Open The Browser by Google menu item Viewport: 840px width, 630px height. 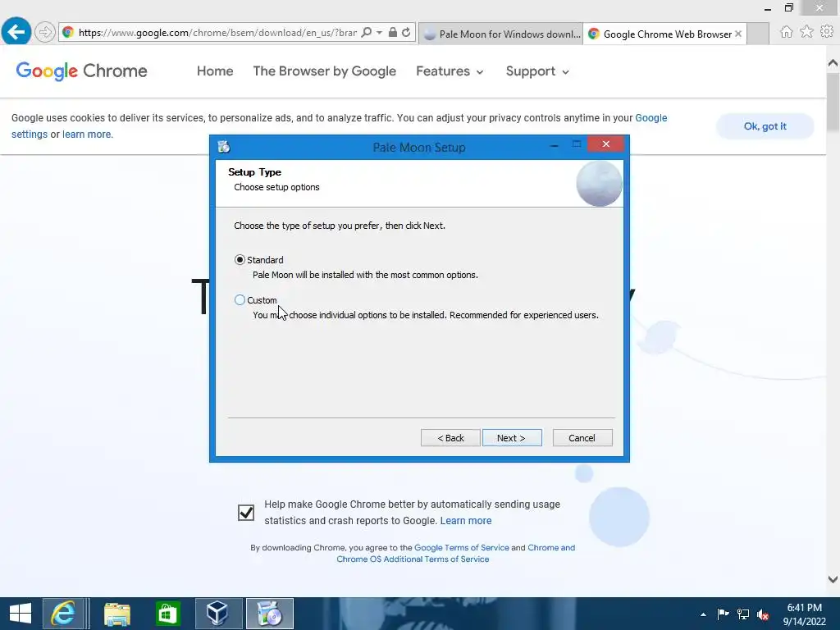(x=325, y=71)
